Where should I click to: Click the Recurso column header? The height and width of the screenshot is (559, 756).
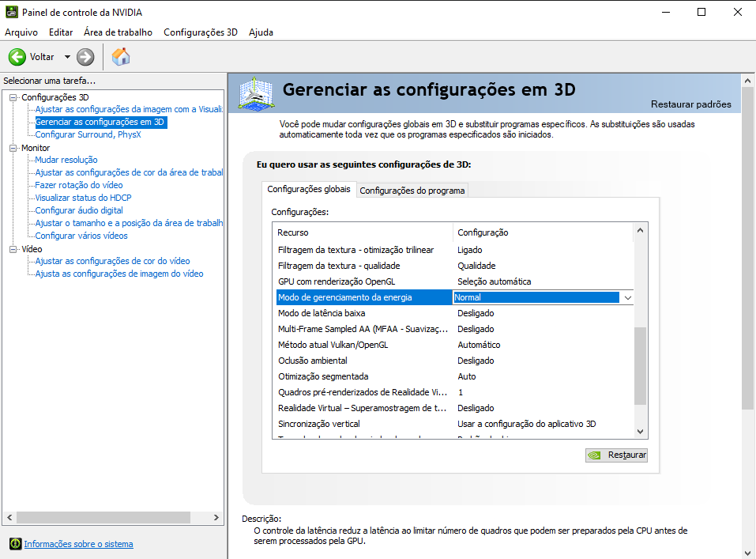tap(363, 232)
